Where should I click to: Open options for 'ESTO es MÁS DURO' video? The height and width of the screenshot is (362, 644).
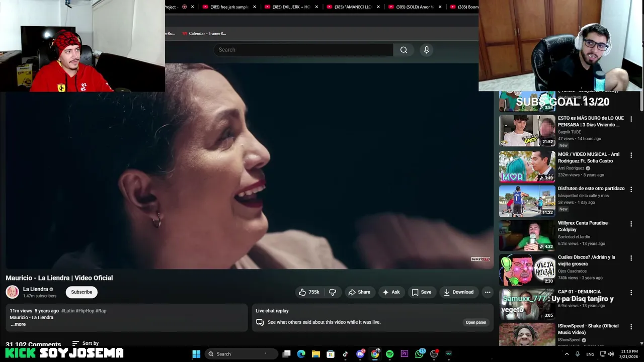pos(631,119)
